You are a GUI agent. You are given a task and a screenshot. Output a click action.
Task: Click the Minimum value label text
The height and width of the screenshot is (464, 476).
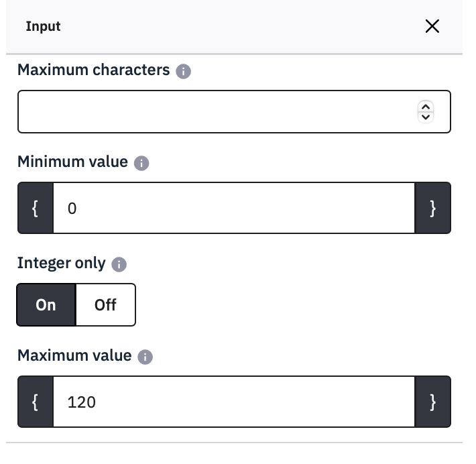[72, 162]
